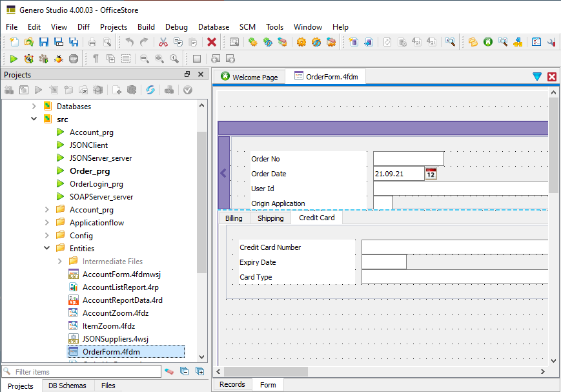This screenshot has width=561, height=392.
Task: Expand the Account_prg folder
Action: (x=48, y=209)
